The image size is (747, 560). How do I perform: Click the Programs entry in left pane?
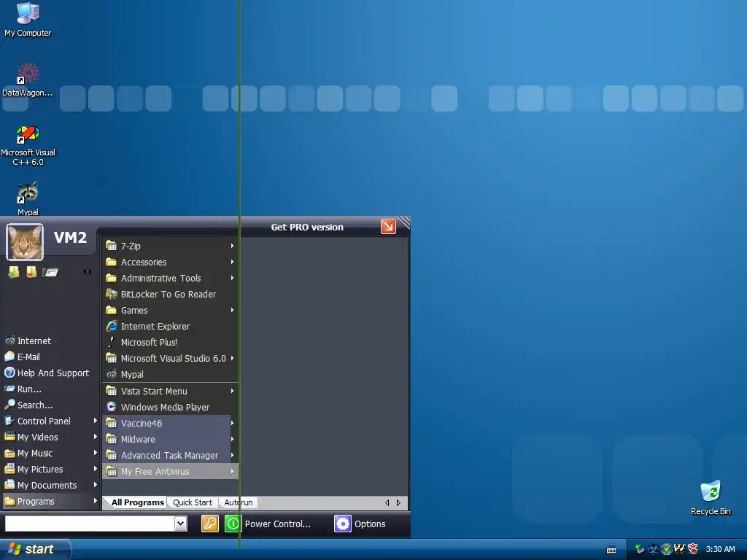(50, 501)
